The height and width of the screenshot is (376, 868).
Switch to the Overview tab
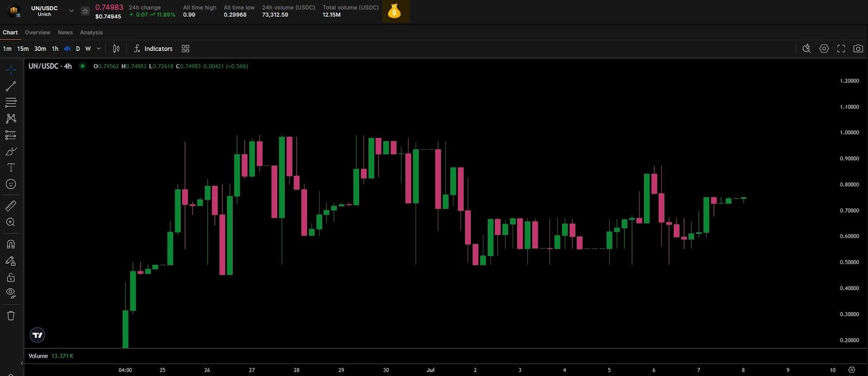click(x=37, y=33)
